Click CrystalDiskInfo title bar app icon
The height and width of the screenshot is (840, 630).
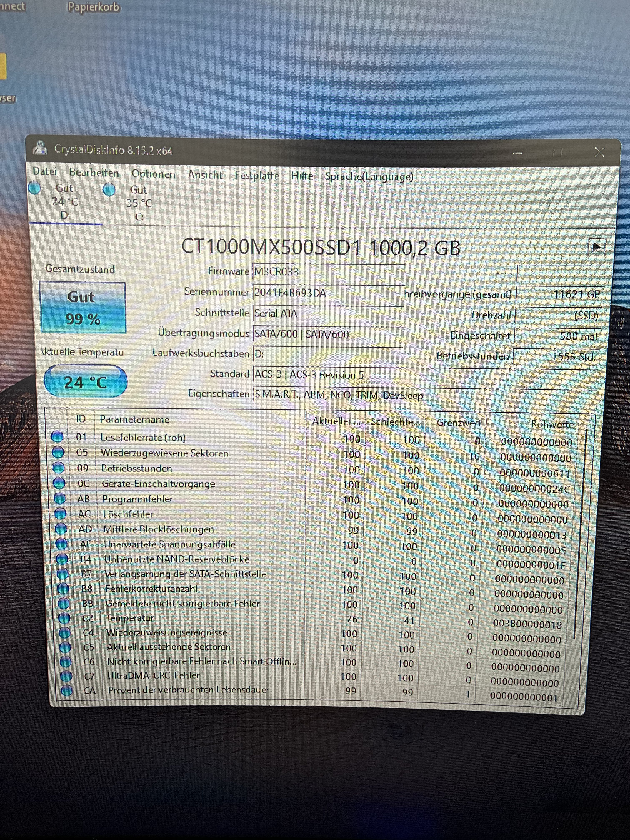(x=40, y=148)
